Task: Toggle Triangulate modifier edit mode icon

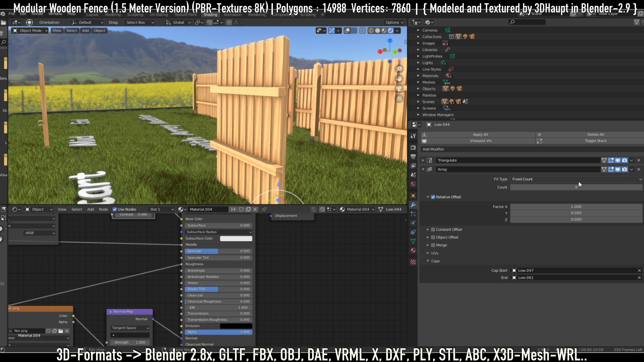Action: pos(611,160)
